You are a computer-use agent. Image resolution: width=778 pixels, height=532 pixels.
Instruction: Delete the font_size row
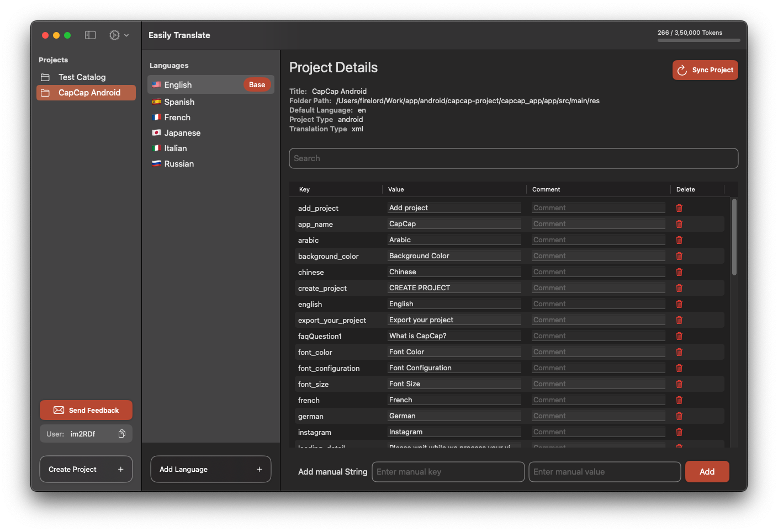679,384
